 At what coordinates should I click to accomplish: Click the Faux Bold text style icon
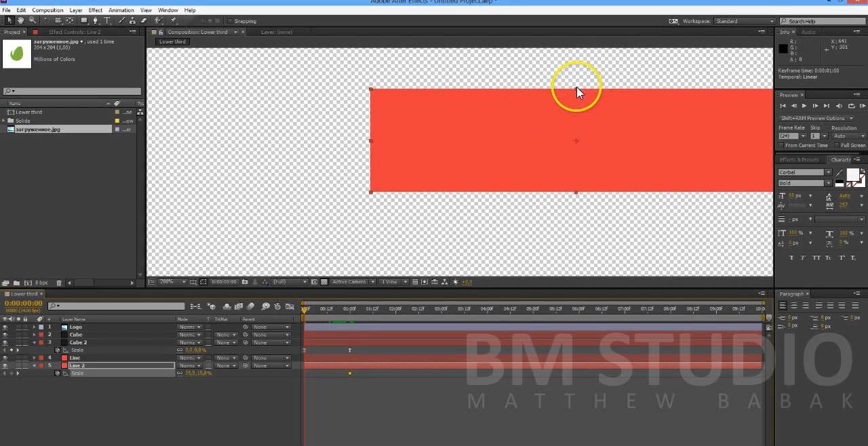791,258
